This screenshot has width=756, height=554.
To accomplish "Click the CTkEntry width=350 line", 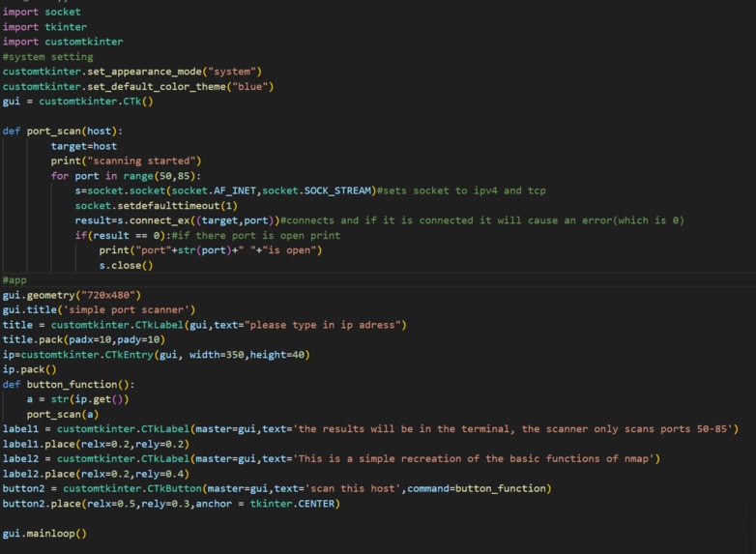I will coord(157,355).
